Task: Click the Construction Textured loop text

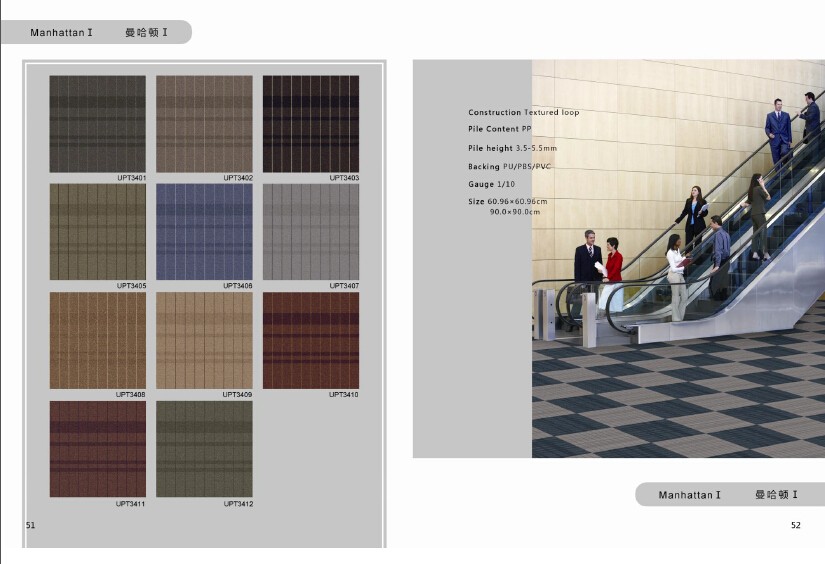Action: pos(523,113)
